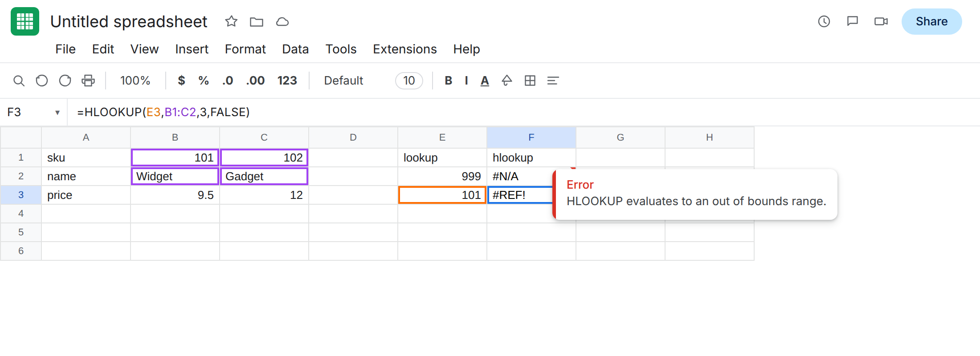Check the cloud save status icon
Viewport: 980px width, 356px height.
pos(282,21)
